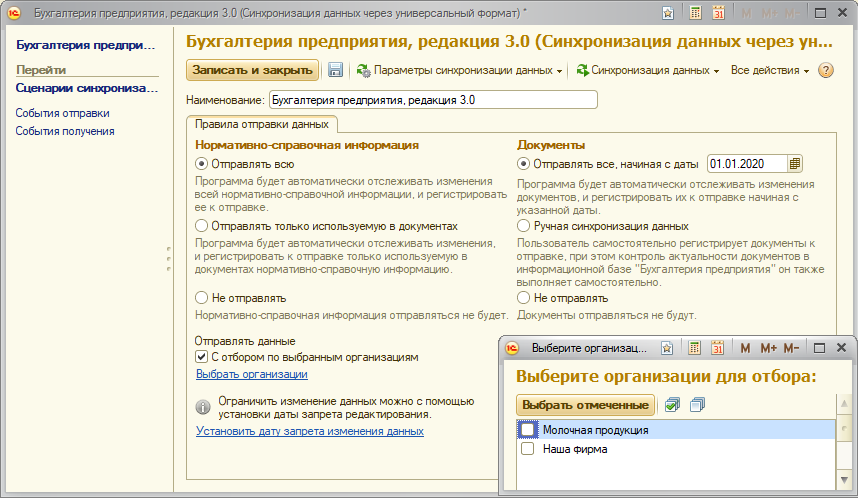Open 'Сценарии синхронизации' in navigation panel
Screen dimensions: 858x498
click(86, 88)
